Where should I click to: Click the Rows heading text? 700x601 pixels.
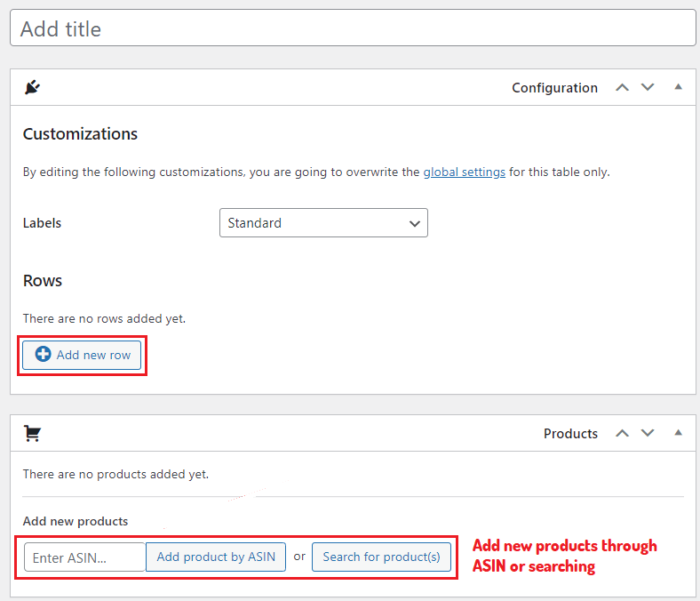(43, 281)
